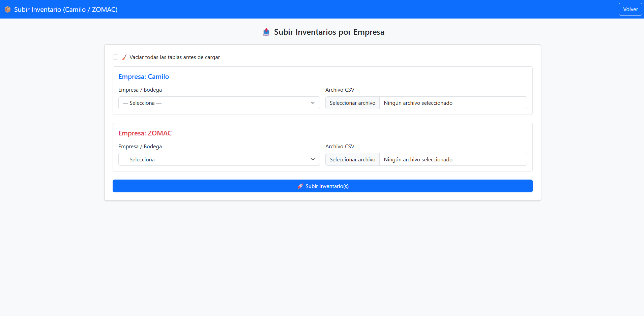The width and height of the screenshot is (644, 316).
Task: Click 'Subir Inventario (Camilo / ZOMAC)' navbar title
Action: [x=66, y=9]
